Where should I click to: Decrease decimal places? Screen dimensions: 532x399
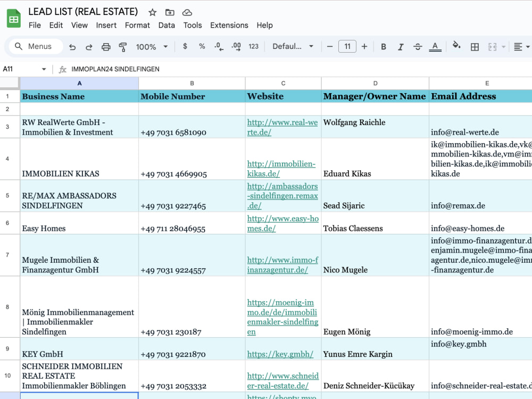tap(219, 46)
